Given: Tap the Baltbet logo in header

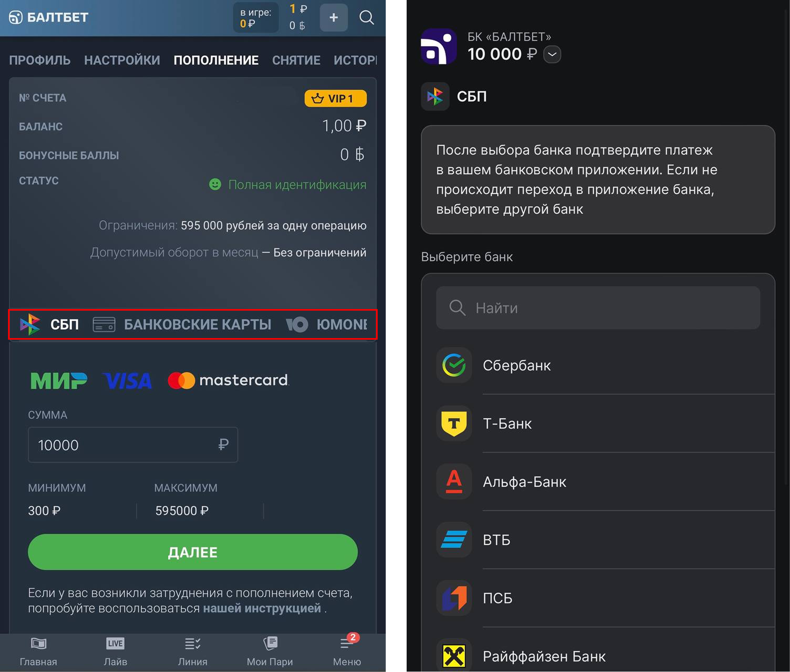Looking at the screenshot, I should coord(49,18).
